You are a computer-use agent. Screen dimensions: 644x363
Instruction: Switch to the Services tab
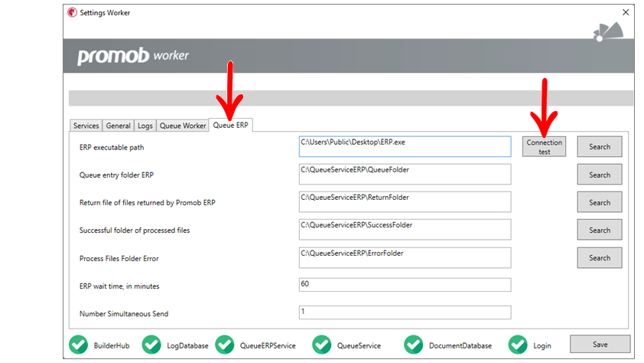click(x=86, y=126)
